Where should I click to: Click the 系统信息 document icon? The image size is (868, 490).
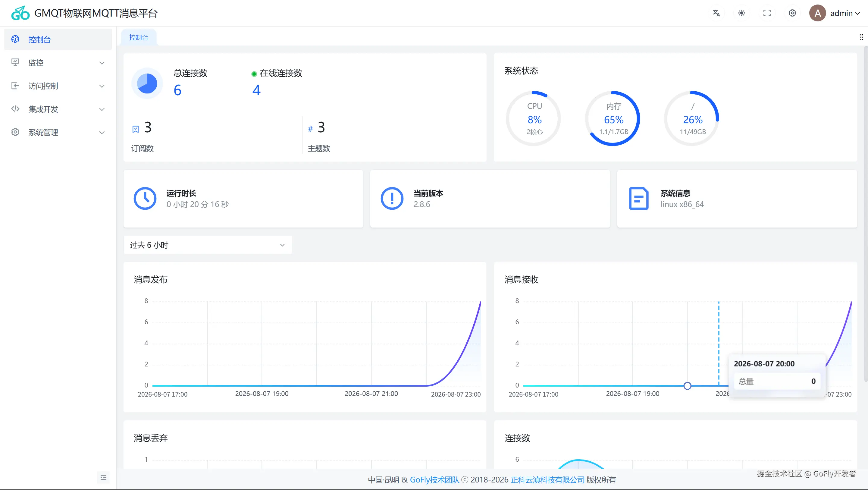[639, 199]
